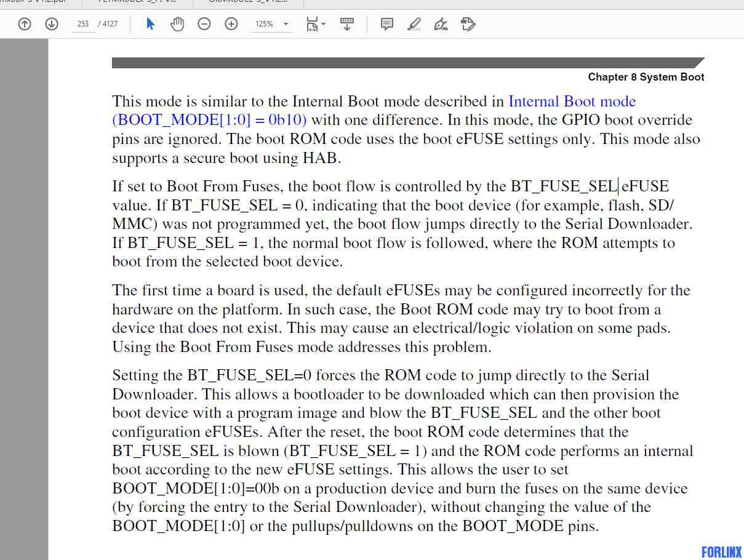This screenshot has height=560, width=744.
Task: Click the Chapter 8 System Boot header
Action: click(646, 77)
